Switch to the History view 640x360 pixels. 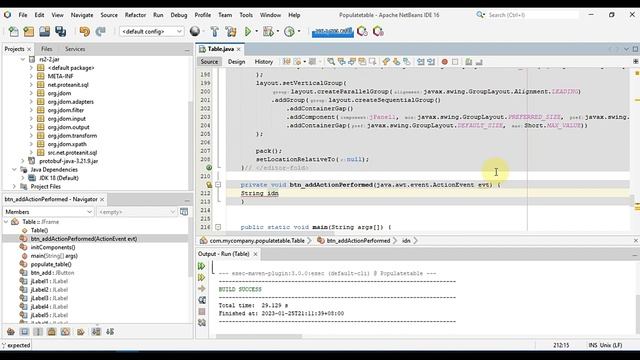(x=264, y=62)
